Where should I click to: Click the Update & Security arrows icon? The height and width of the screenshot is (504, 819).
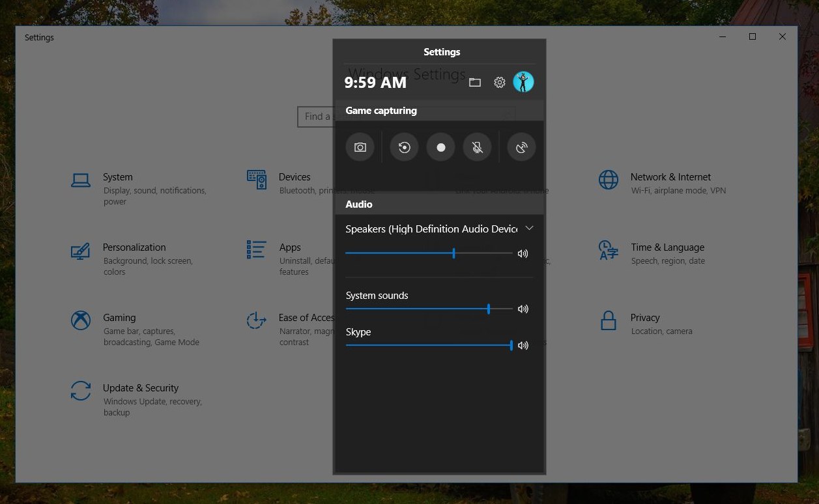tap(81, 391)
